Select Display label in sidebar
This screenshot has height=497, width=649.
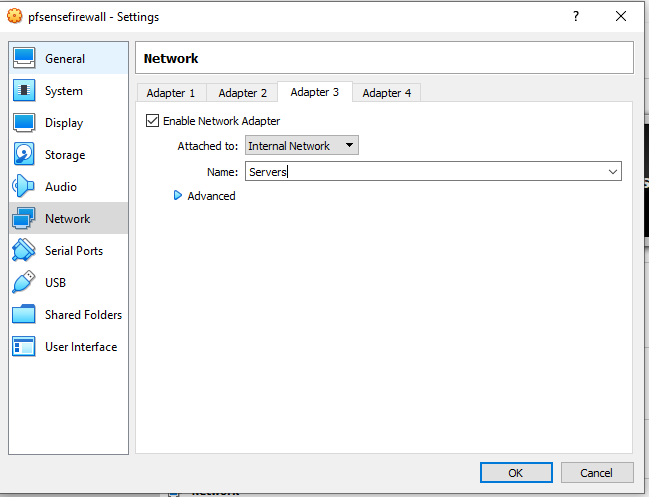[64, 123]
